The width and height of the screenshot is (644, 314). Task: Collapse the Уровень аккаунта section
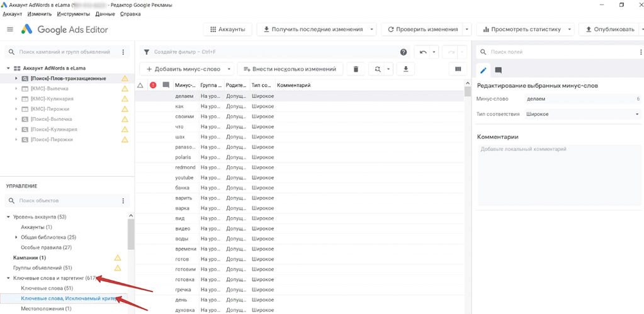tap(8, 216)
